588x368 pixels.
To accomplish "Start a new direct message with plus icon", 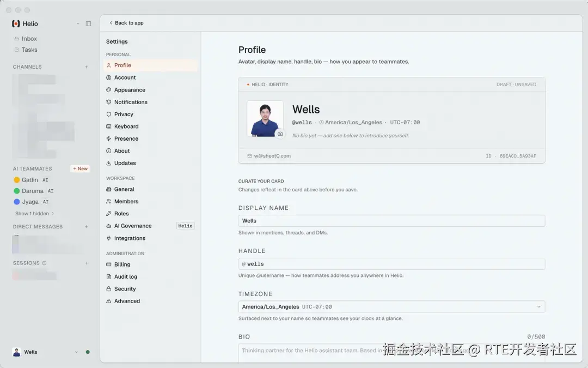I will [86, 227].
